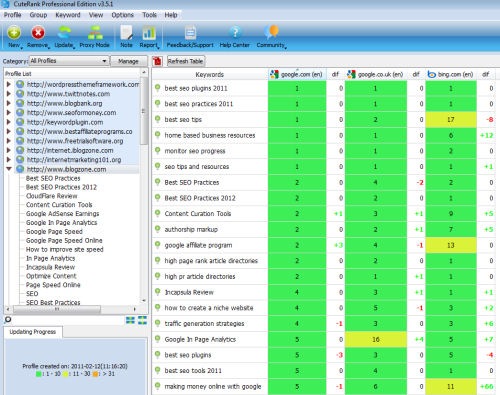500x395 pixels.
Task: Expand the freetrialsoftware.org profile node
Action: [9, 141]
